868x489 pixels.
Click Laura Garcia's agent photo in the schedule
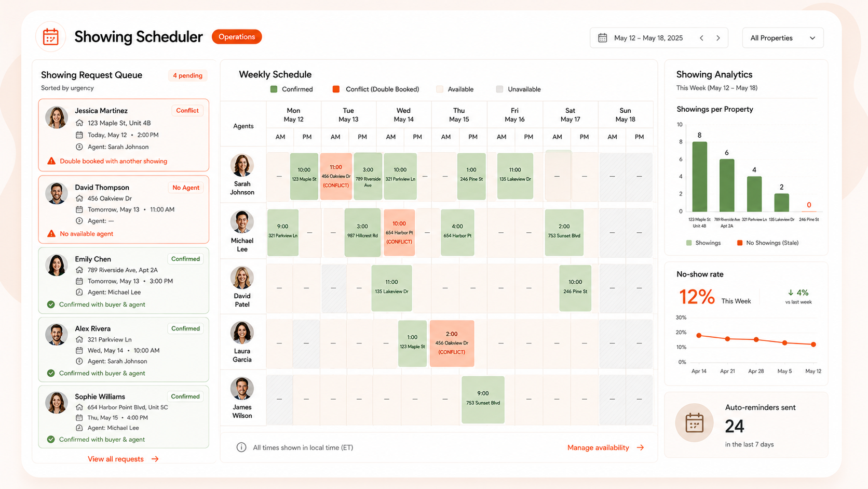[242, 333]
